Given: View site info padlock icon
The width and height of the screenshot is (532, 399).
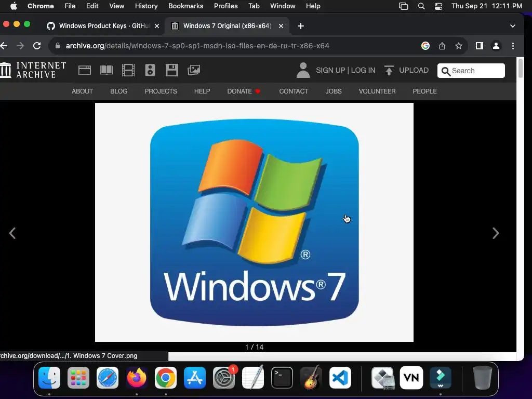Looking at the screenshot, I should pyautogui.click(x=57, y=46).
